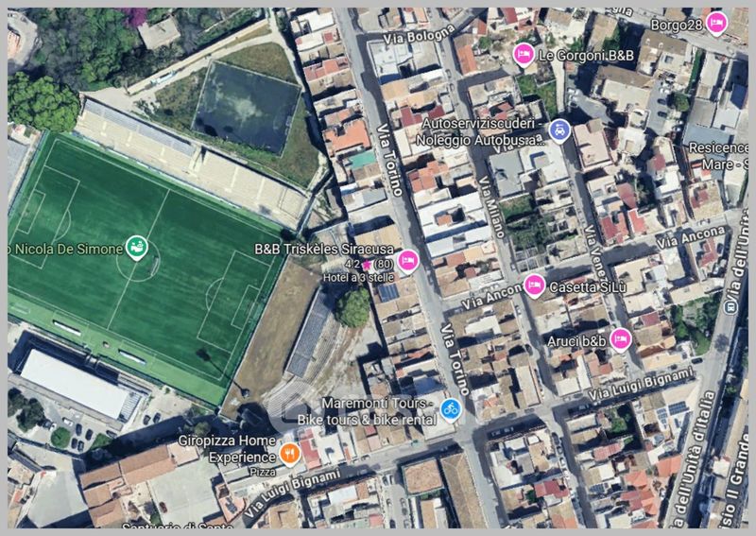756x536 pixels.
Task: Click the Maremonti Tours bike rental label
Action: [x=367, y=411]
